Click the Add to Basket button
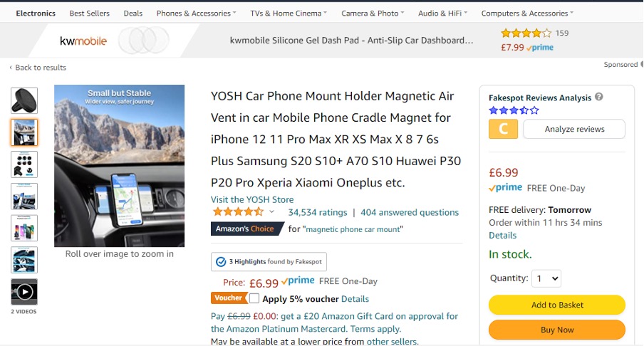The height and width of the screenshot is (346, 644). pos(557,305)
